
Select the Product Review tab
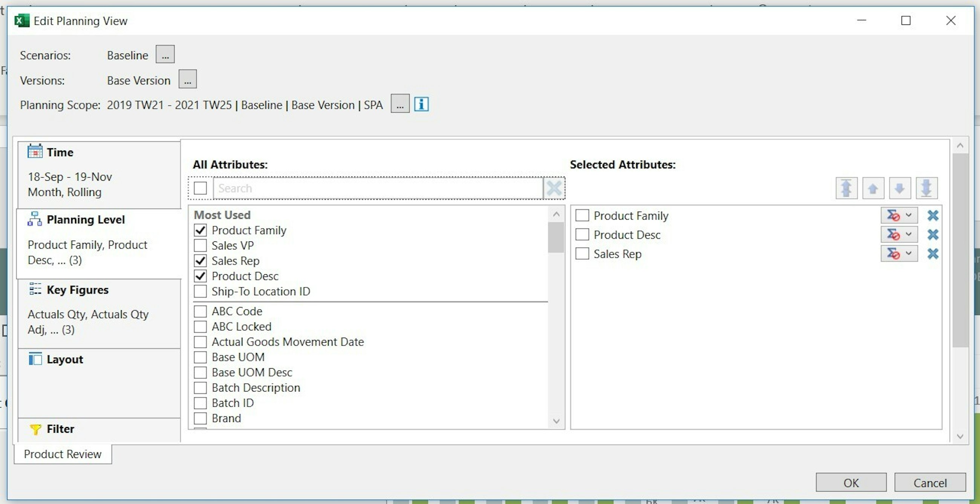click(x=62, y=454)
